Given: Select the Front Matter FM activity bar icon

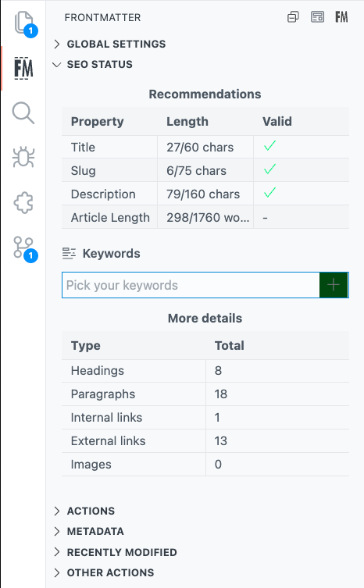Looking at the screenshot, I should click(23, 68).
